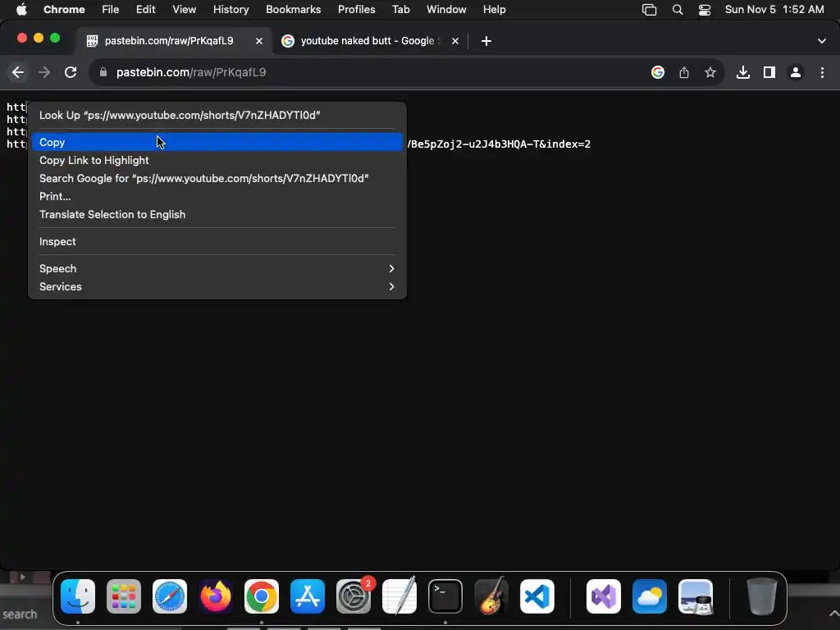Expand the Services submenu

tap(217, 286)
